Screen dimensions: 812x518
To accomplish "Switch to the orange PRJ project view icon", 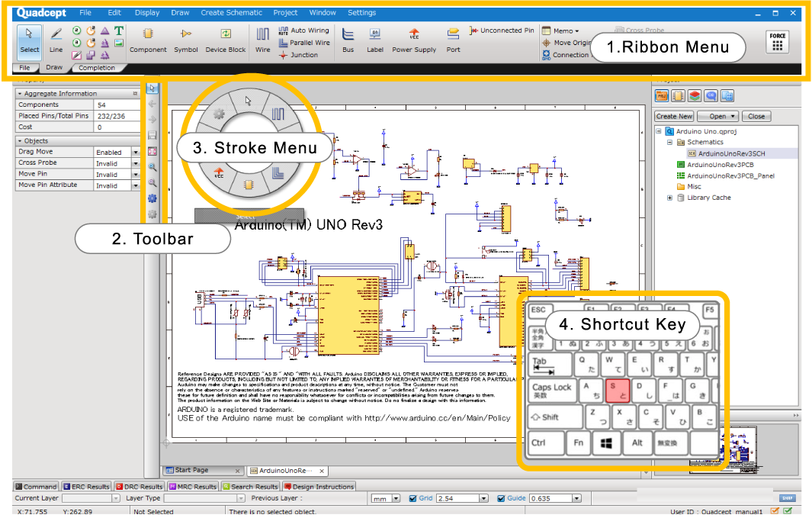I will 661,96.
